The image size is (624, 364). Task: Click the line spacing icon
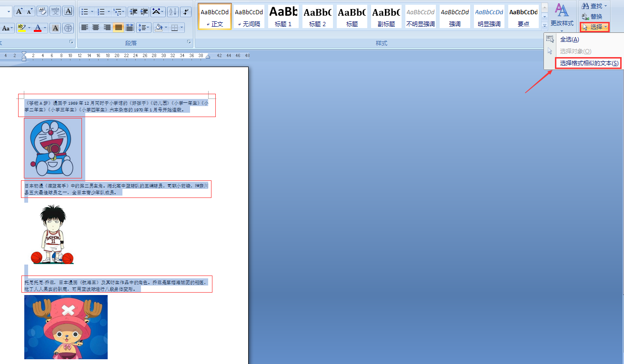144,28
